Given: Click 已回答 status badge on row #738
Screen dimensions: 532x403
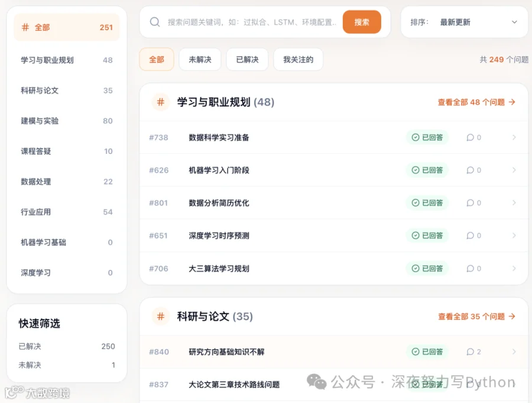Looking at the screenshot, I should click(x=427, y=137).
